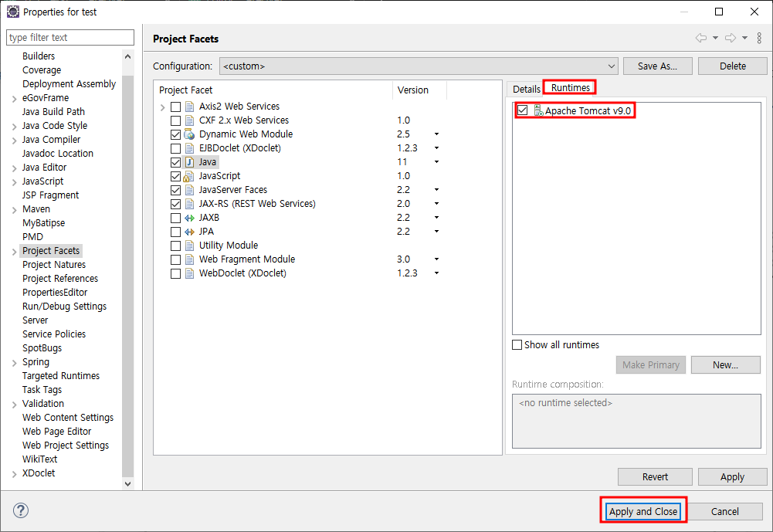Screen dimensions: 773x532
Task: Click the Properties window Eclipse icon
Action: pyautogui.click(x=13, y=12)
